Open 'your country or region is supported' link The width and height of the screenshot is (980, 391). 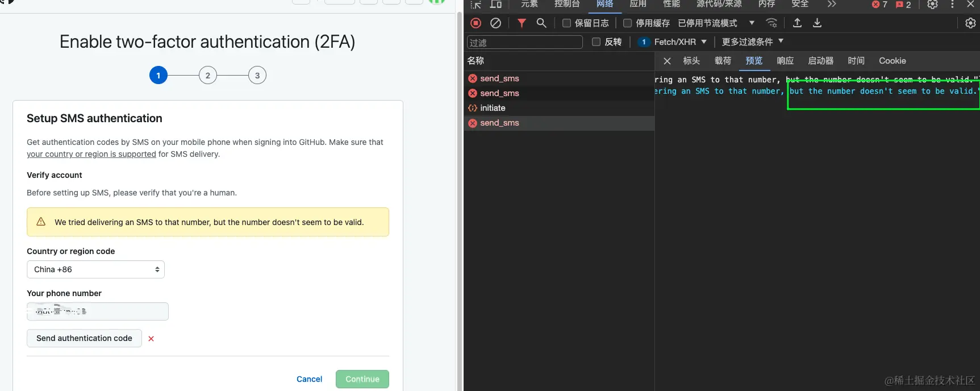pyautogui.click(x=91, y=154)
